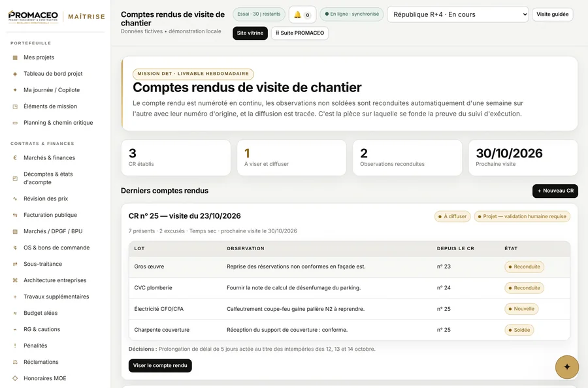
Task: Go to Honoraires MOE
Action: 56,378
